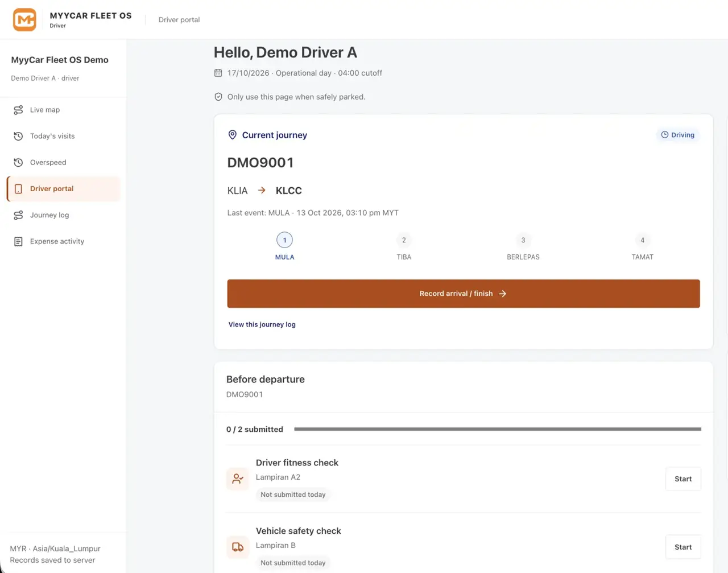Select step 3 BERLEPAS circle
Image resolution: width=728 pixels, height=573 pixels.
[523, 240]
